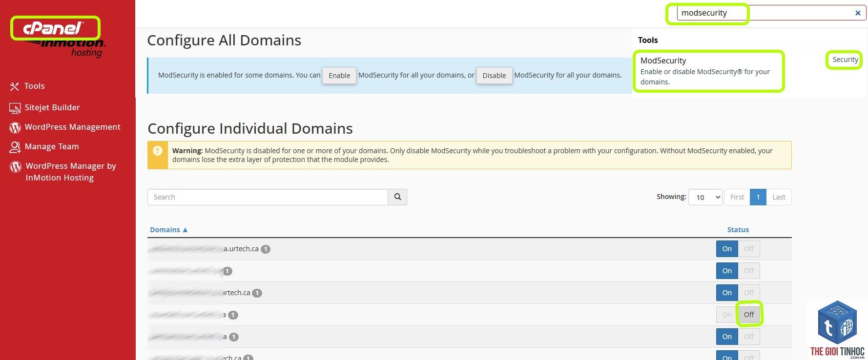
Task: Turn On the disabled fourth domain
Action: pyautogui.click(x=727, y=315)
